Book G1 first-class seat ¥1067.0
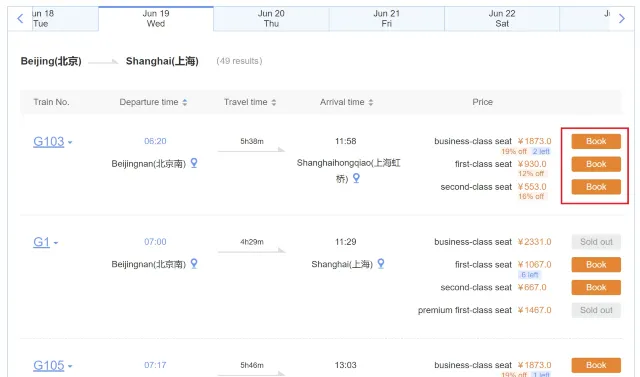 coord(596,264)
